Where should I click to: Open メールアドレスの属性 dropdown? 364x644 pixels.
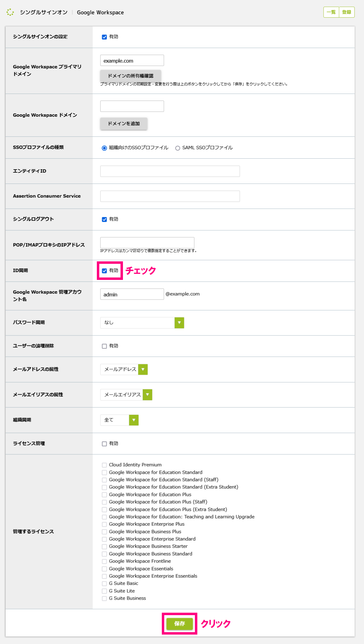point(124,370)
